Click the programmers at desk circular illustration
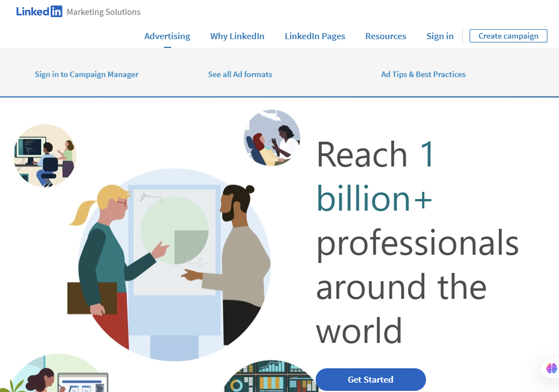This screenshot has height=392, width=559. [45, 155]
